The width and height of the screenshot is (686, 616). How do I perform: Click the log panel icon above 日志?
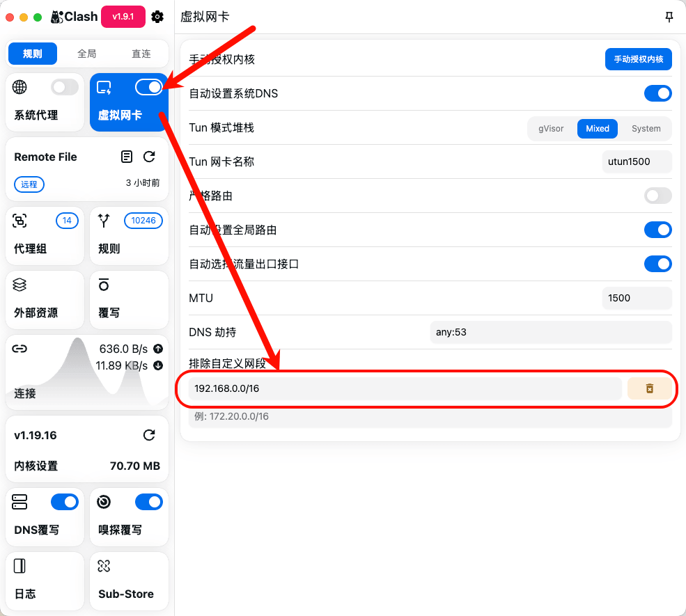tap(20, 566)
